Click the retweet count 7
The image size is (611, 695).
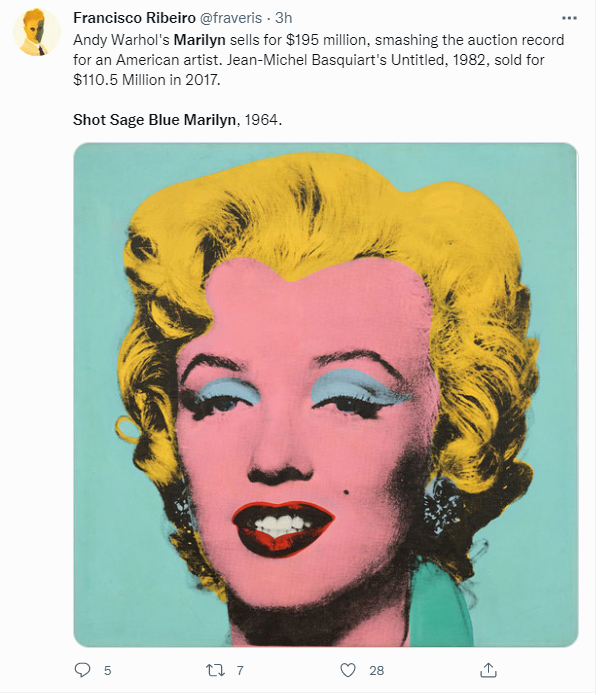pyautogui.click(x=240, y=671)
